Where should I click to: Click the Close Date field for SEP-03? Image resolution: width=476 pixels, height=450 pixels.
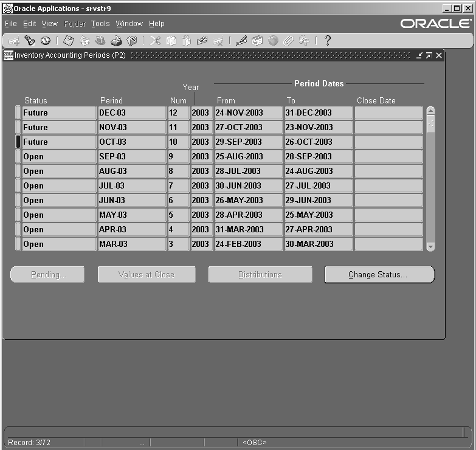click(x=388, y=156)
